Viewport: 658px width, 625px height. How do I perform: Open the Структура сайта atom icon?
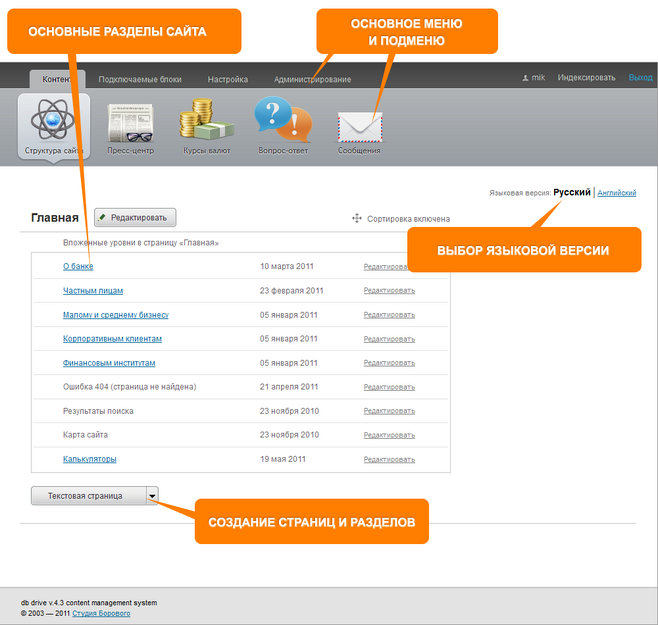pos(52,119)
